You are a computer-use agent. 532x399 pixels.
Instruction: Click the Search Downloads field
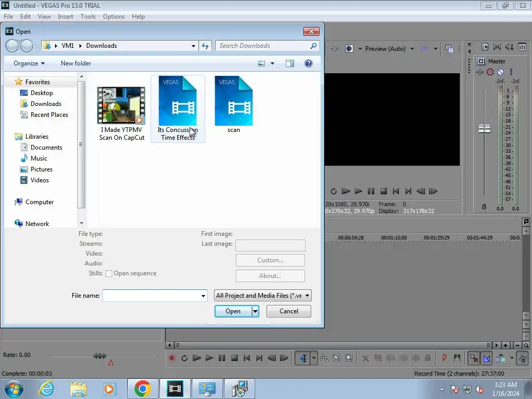[x=268, y=46]
